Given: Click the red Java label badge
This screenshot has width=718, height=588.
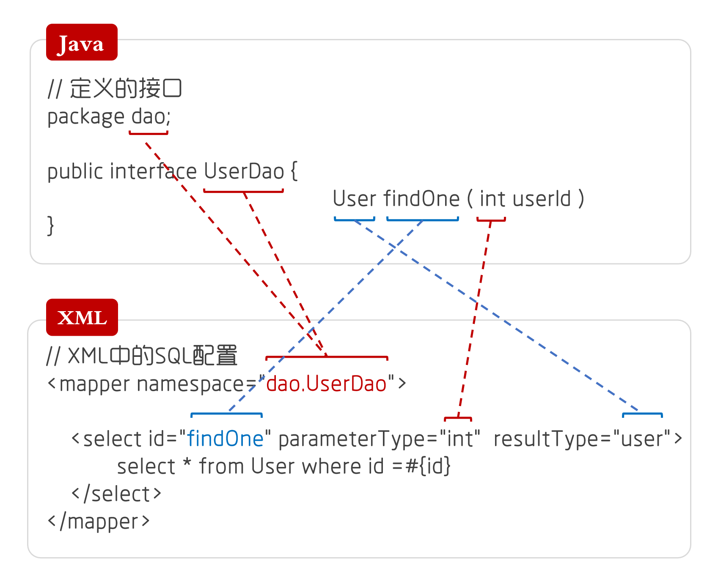Looking at the screenshot, I should tap(82, 42).
